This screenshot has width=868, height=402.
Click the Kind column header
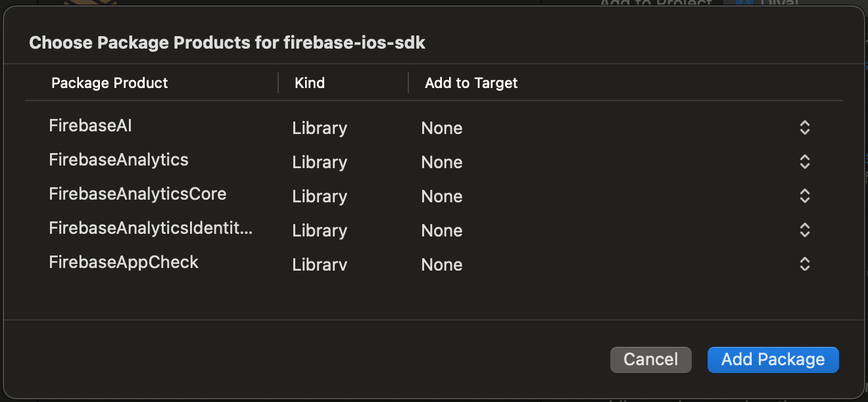click(310, 83)
